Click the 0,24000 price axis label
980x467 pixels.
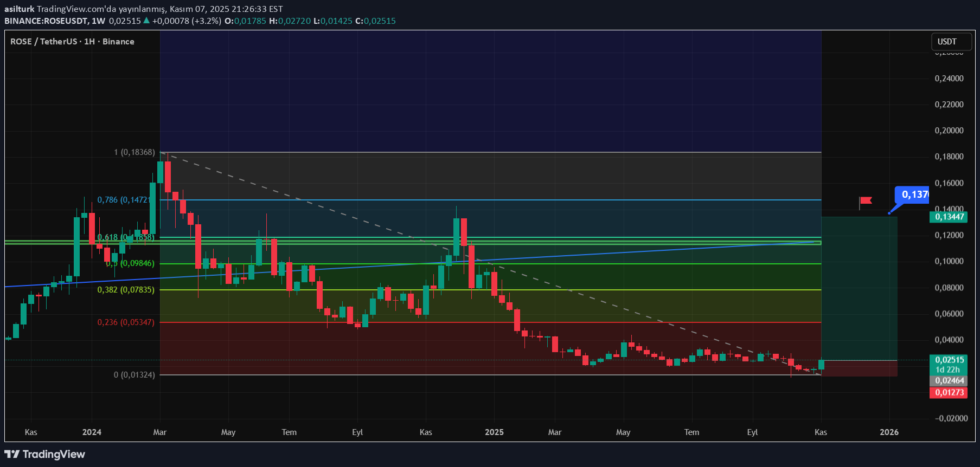[x=949, y=79]
